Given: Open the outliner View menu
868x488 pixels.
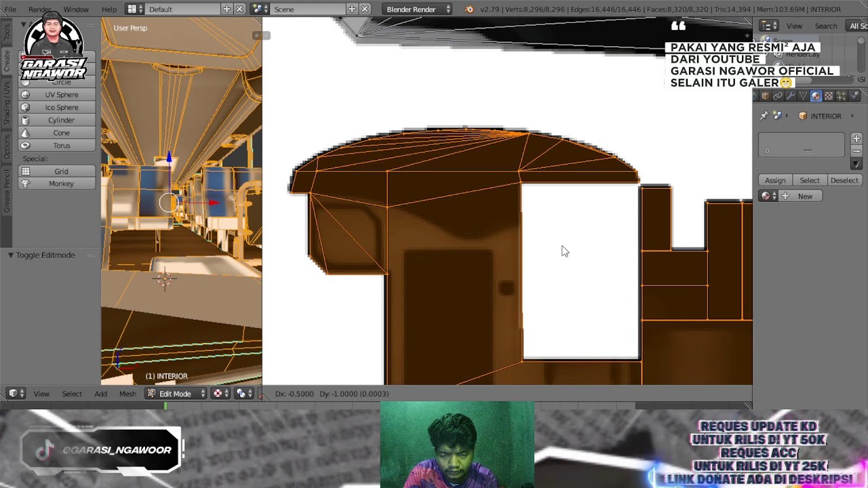Looking at the screenshot, I should (794, 26).
